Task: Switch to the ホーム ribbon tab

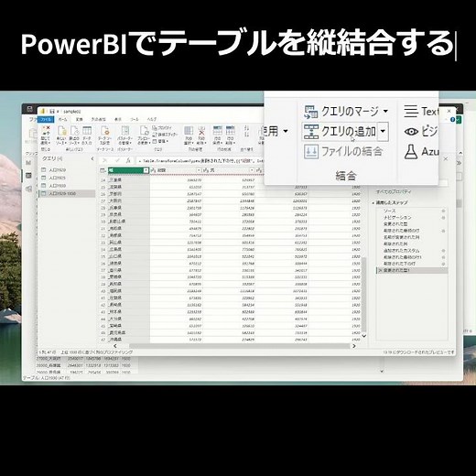Action: (62, 119)
